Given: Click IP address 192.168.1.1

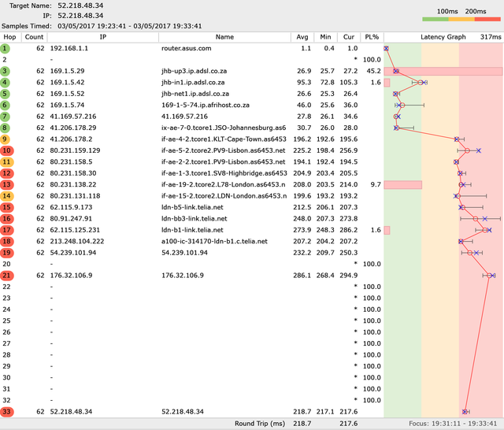Looking at the screenshot, I should click(x=69, y=49).
